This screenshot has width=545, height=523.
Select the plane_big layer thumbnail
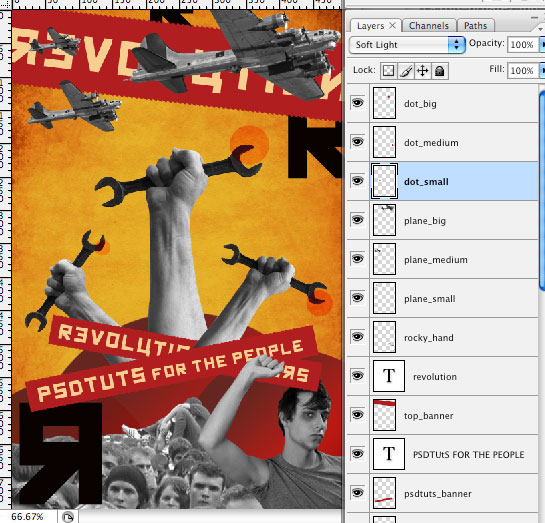[x=384, y=220]
